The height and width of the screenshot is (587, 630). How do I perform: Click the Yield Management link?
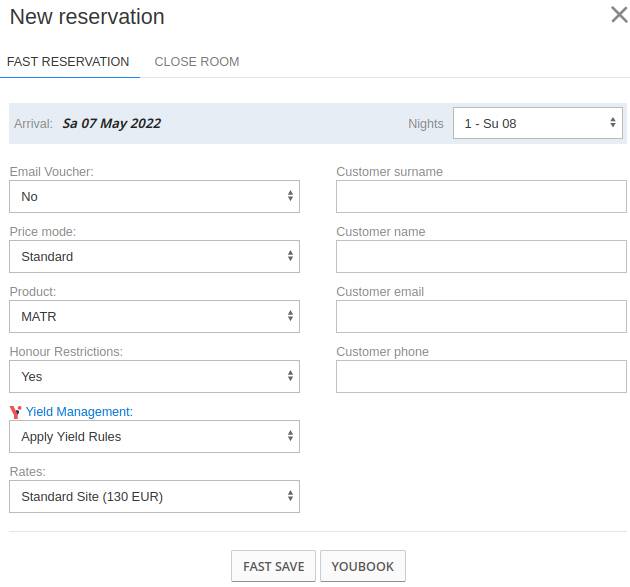pos(79,411)
